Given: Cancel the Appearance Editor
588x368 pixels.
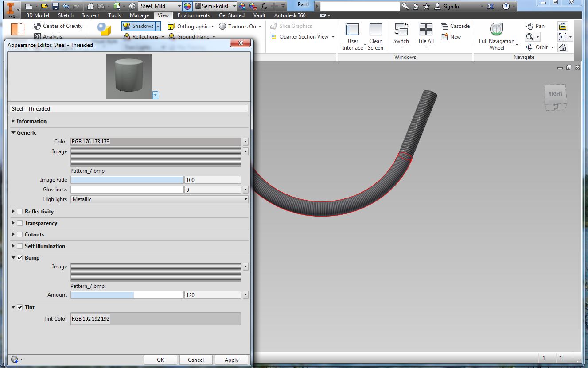Looking at the screenshot, I should 196,360.
